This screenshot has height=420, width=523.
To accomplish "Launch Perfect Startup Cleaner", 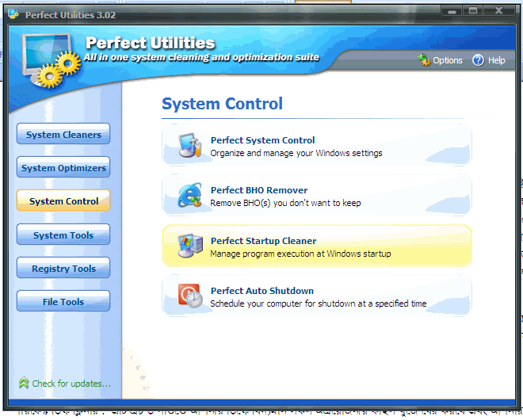I will [x=317, y=246].
